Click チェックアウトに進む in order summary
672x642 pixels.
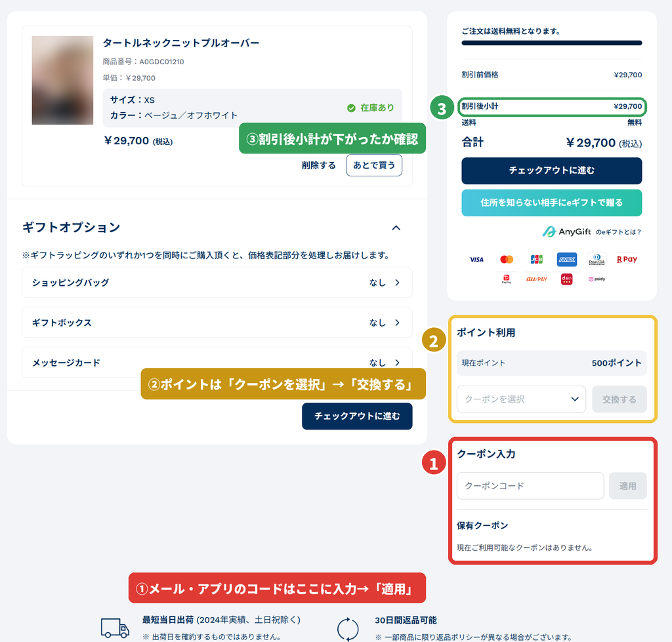coord(551,171)
